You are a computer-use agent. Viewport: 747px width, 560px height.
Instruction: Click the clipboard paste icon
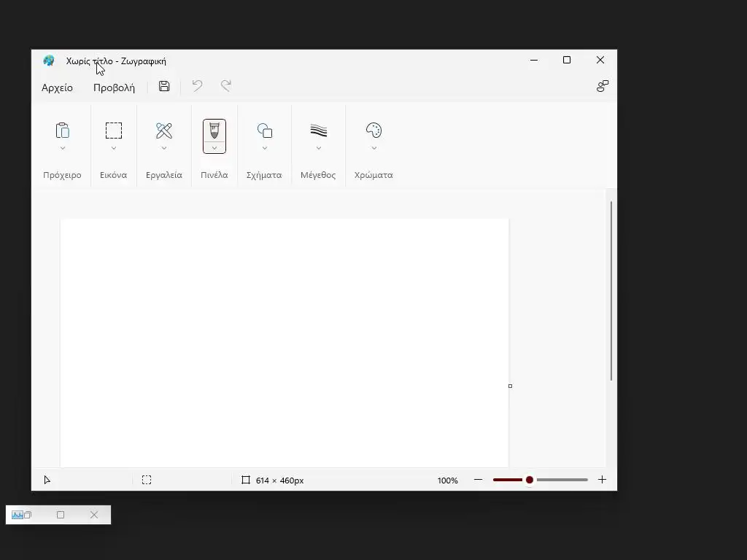(x=63, y=130)
